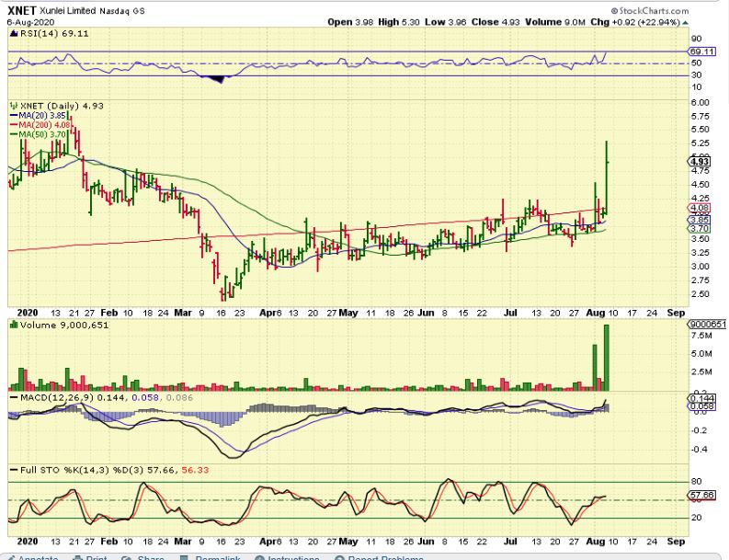Click the 7.5M volume axis label
Image resolution: width=729 pixels, height=560 pixels.
pyautogui.click(x=701, y=336)
